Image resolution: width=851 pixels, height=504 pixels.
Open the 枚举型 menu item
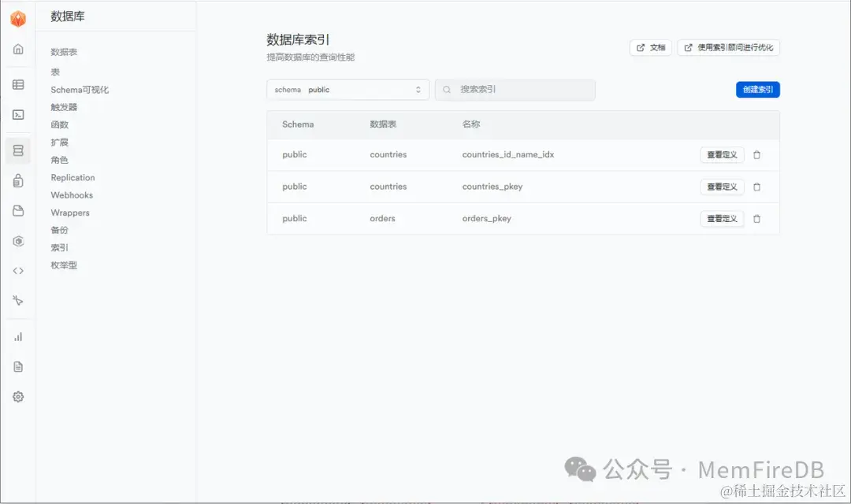coord(64,265)
